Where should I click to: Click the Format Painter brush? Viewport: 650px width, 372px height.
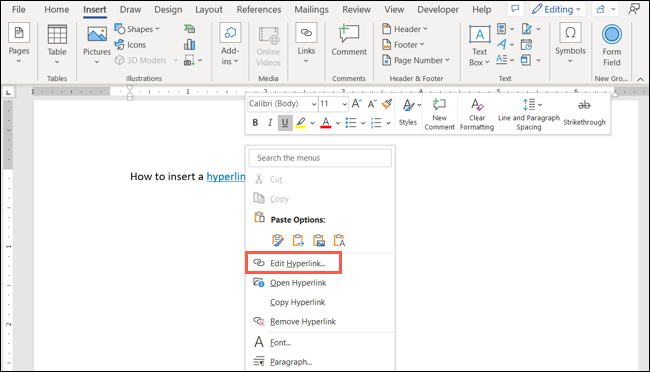click(x=387, y=104)
